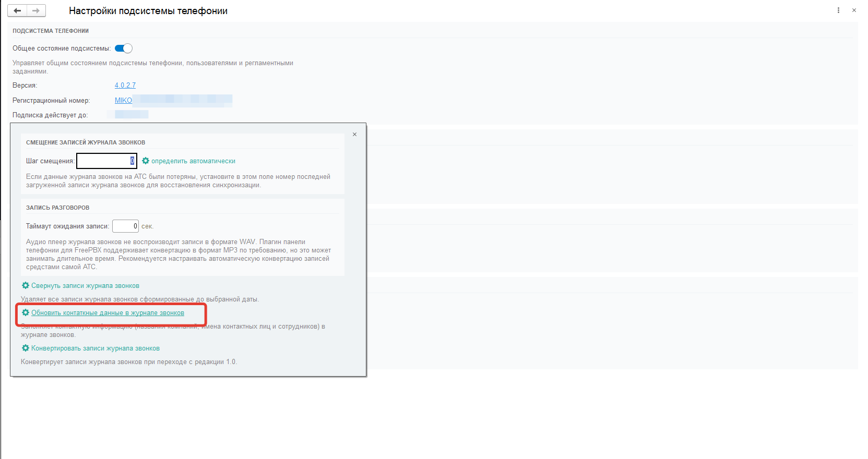Click the blurred Подписка действует до value
This screenshot has height=459, width=868.
tap(132, 115)
